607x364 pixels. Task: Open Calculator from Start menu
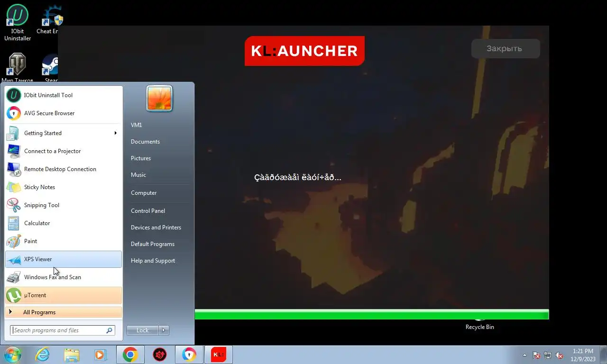point(64,223)
